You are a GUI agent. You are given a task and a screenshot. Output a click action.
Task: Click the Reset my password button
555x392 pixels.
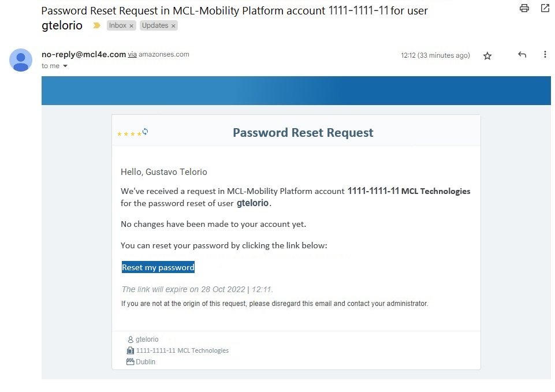coord(158,267)
